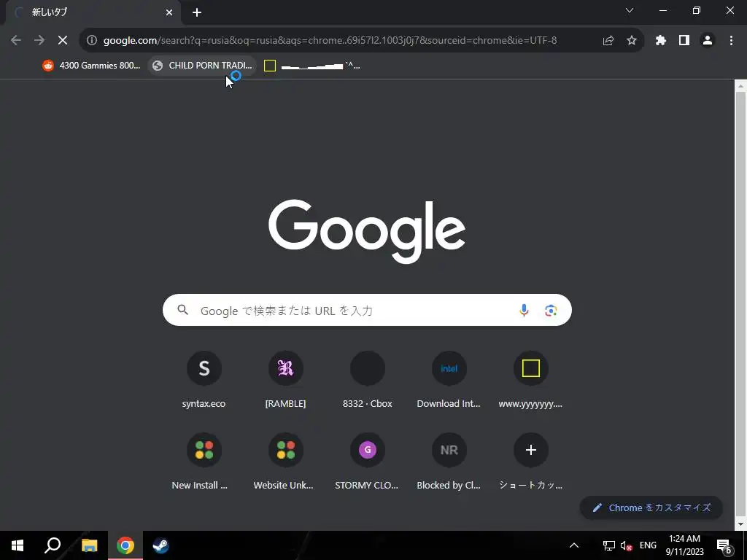Focus the Google search box
Image resolution: width=747 pixels, height=560 pixels.
click(x=367, y=310)
